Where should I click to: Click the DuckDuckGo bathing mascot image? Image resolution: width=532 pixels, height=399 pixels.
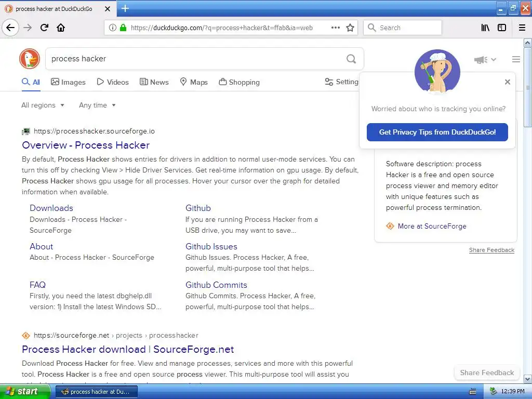(437, 72)
